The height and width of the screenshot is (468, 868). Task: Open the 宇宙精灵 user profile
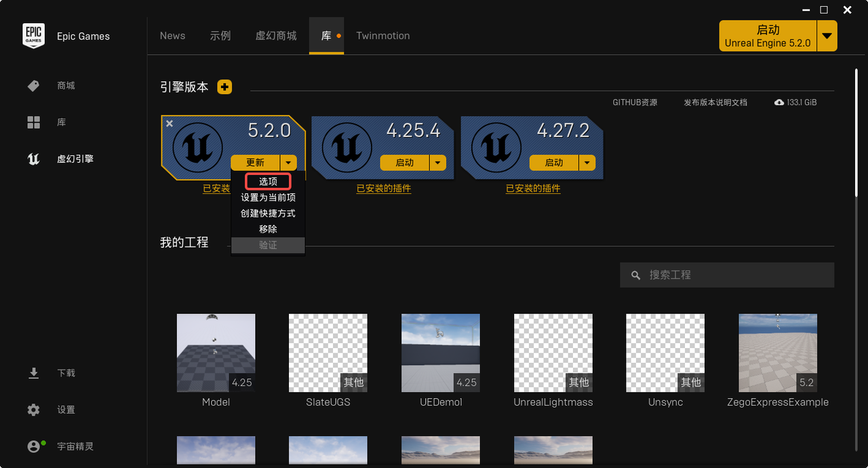point(75,446)
